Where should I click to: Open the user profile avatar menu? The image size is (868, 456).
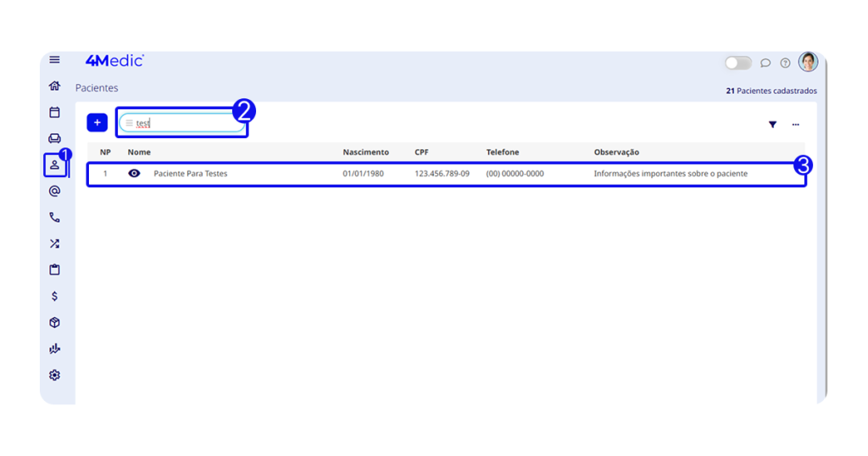tap(808, 62)
